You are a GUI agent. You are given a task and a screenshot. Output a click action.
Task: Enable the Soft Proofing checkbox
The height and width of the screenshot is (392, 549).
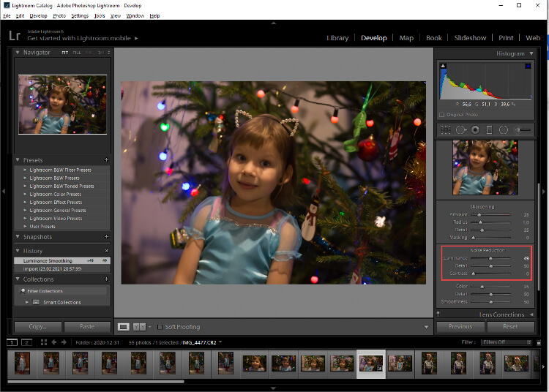pos(160,327)
